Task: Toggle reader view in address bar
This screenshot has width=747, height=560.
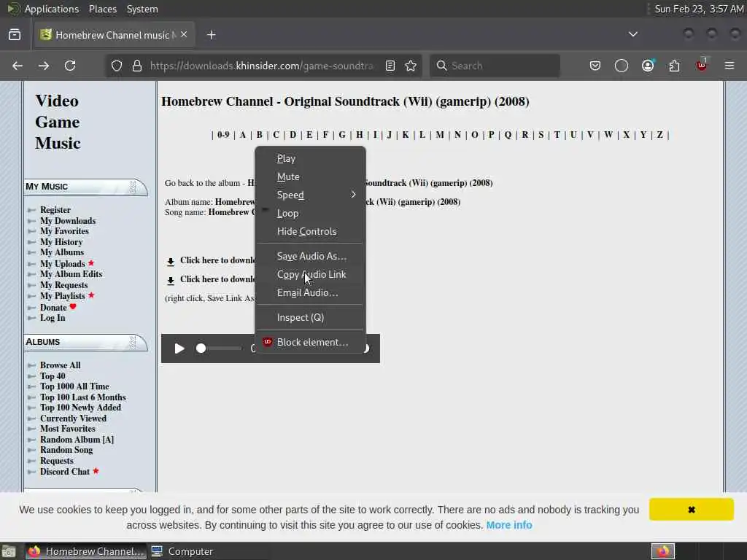Action: [390, 66]
